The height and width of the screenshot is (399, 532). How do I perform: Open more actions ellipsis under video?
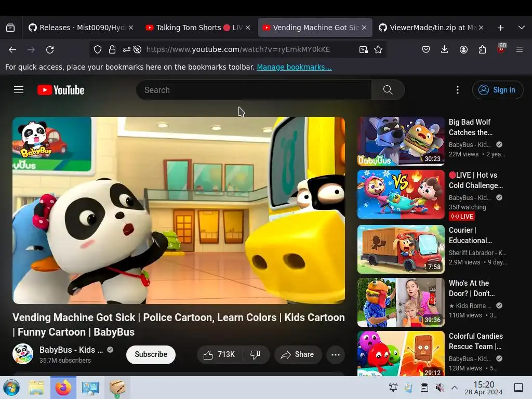336,354
